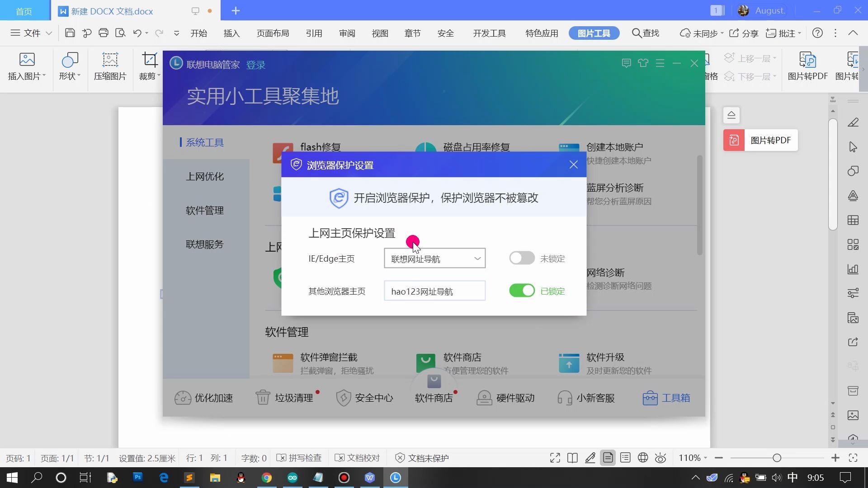Click 图片转PDF side panel button
868x488 pixels.
pyautogui.click(x=760, y=140)
